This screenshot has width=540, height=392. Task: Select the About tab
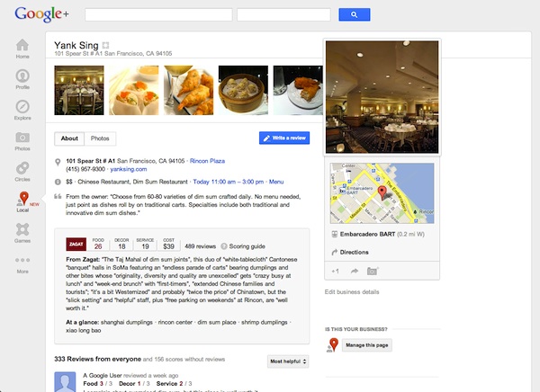click(x=69, y=138)
